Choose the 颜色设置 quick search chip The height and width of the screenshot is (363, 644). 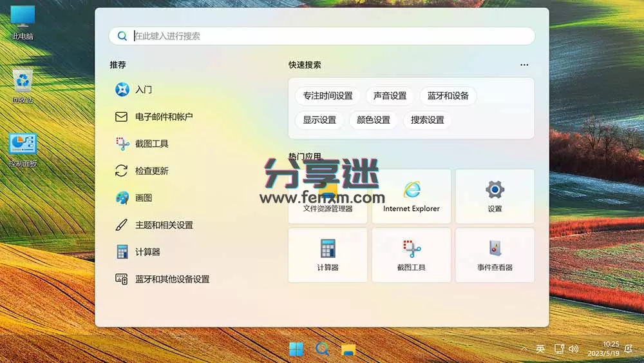pyautogui.click(x=374, y=120)
